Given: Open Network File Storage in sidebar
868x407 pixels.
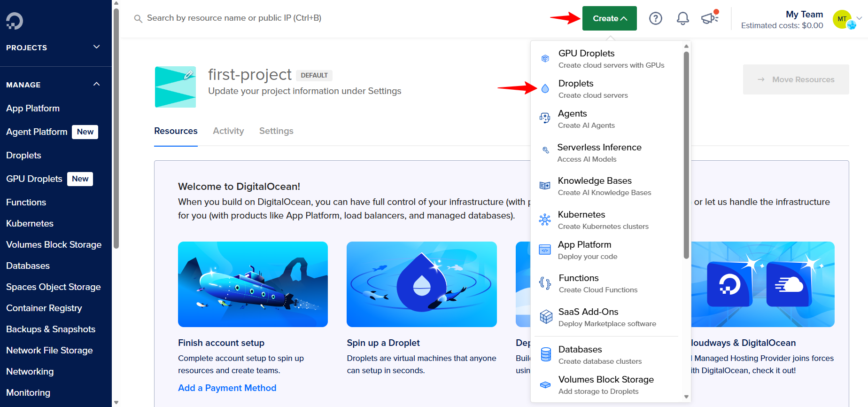Looking at the screenshot, I should pos(49,350).
